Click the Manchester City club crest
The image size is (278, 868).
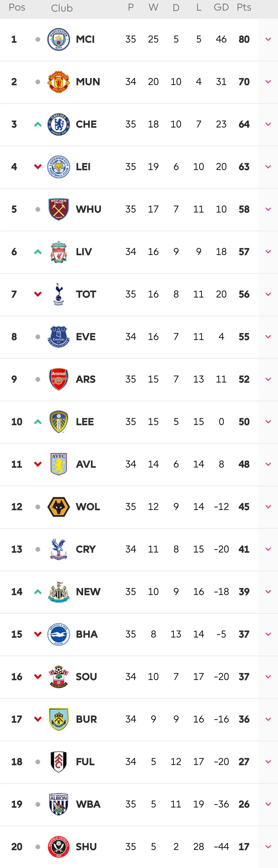[x=59, y=39]
